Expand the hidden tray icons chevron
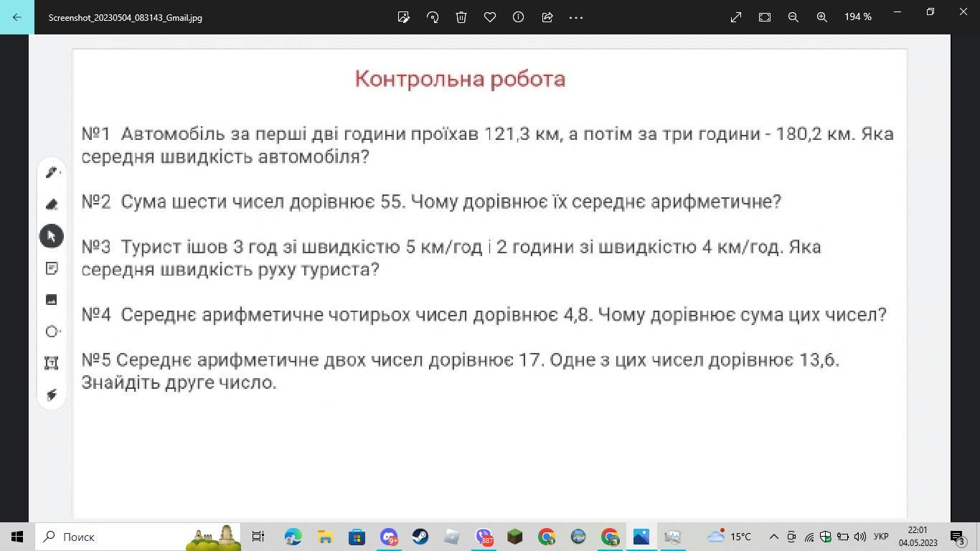Screen dimensions: 980x551 tap(773, 537)
